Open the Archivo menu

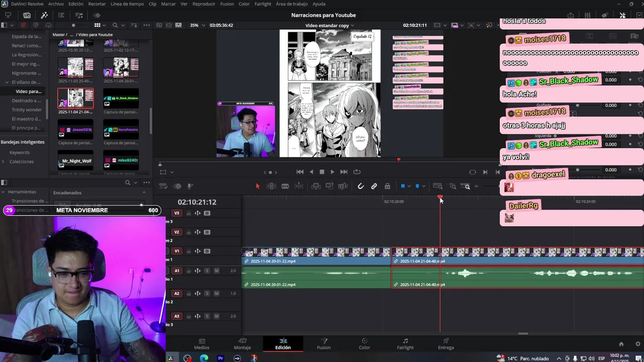pos(56,4)
